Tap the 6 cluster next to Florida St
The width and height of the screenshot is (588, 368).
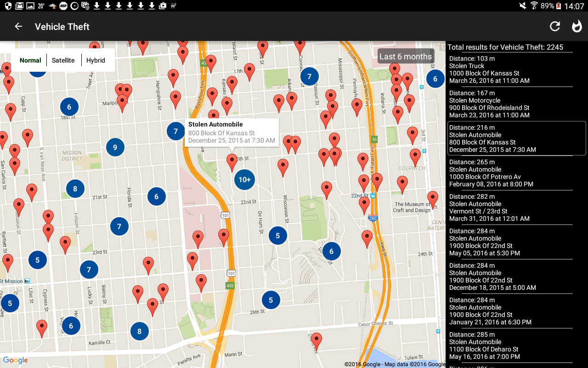156,196
